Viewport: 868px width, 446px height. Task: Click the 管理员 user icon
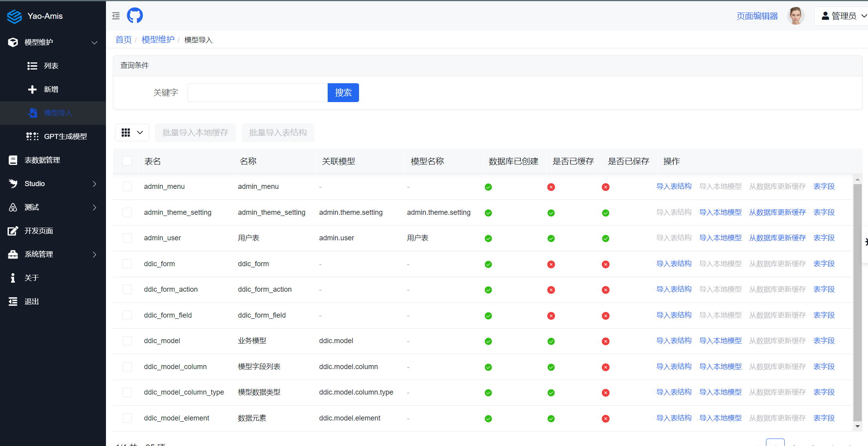825,16
